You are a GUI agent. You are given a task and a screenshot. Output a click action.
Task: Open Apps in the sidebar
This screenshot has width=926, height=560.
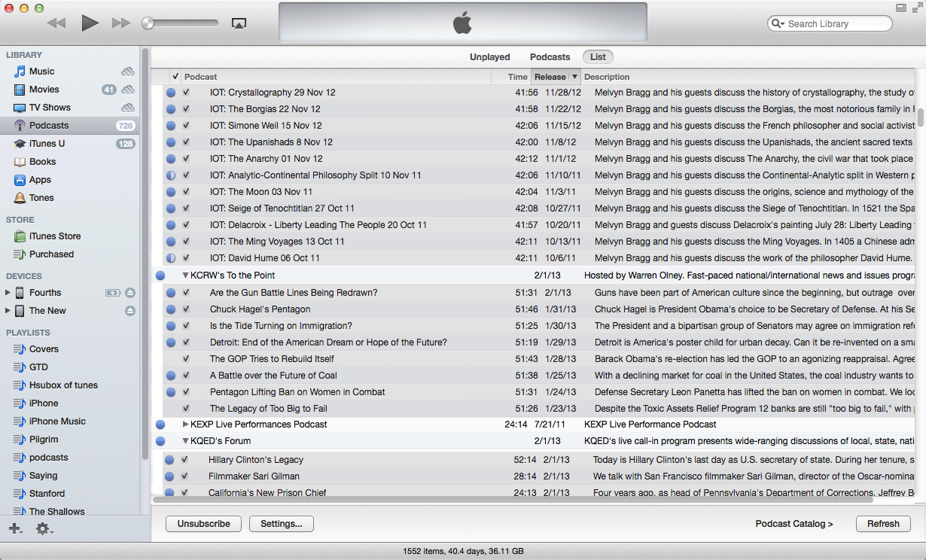click(40, 180)
